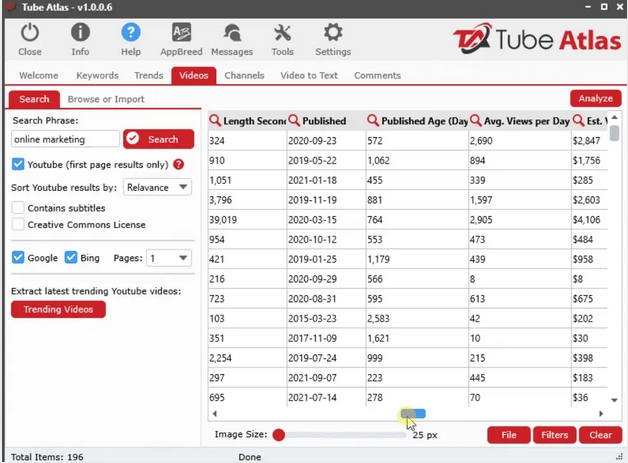Click the Est. column search icon
628x463 pixels.
pyautogui.click(x=578, y=120)
